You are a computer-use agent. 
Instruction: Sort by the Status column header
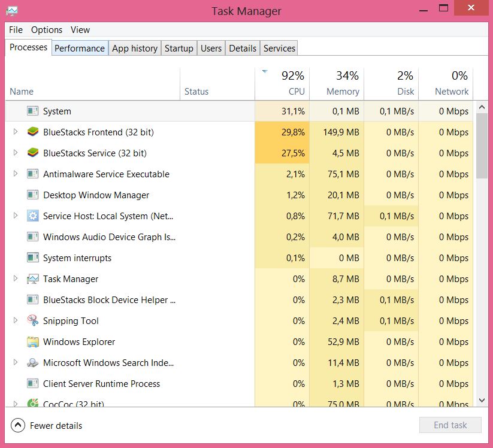point(217,84)
